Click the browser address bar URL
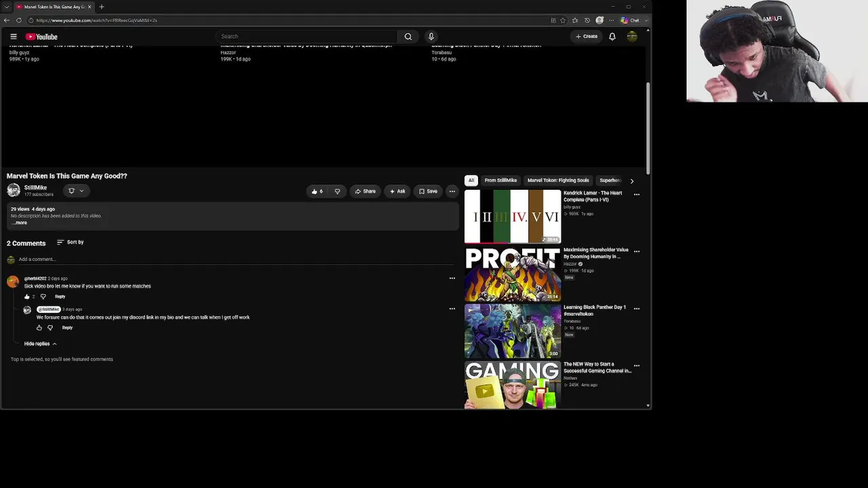 click(x=97, y=20)
